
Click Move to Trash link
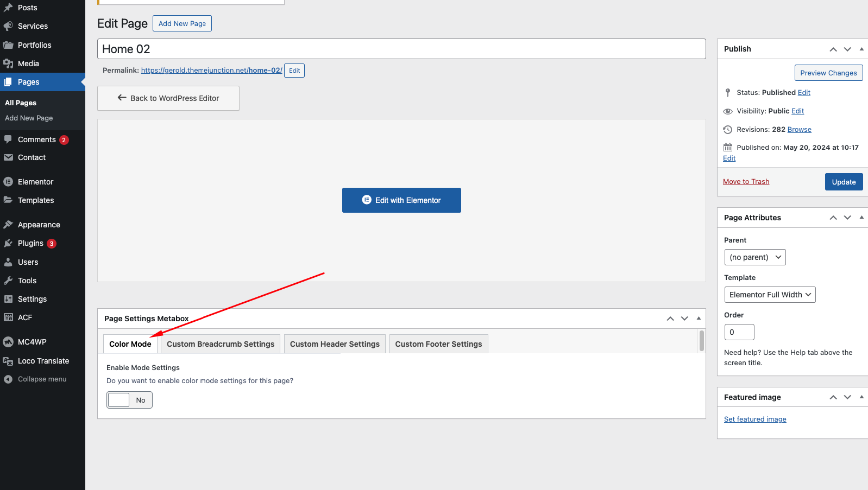746,182
